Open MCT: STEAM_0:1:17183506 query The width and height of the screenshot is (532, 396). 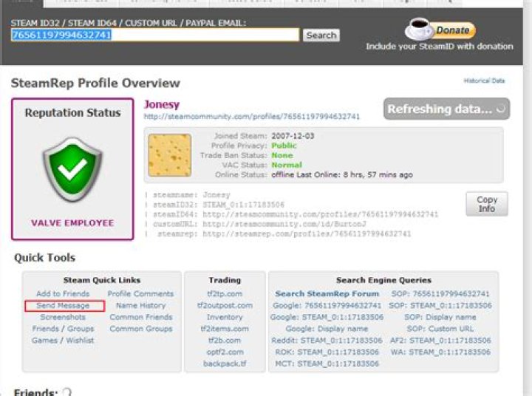click(x=327, y=363)
